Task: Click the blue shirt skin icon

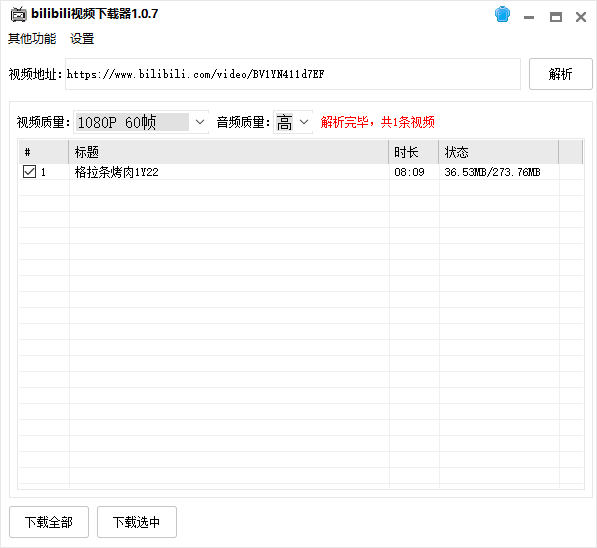Action: point(502,14)
